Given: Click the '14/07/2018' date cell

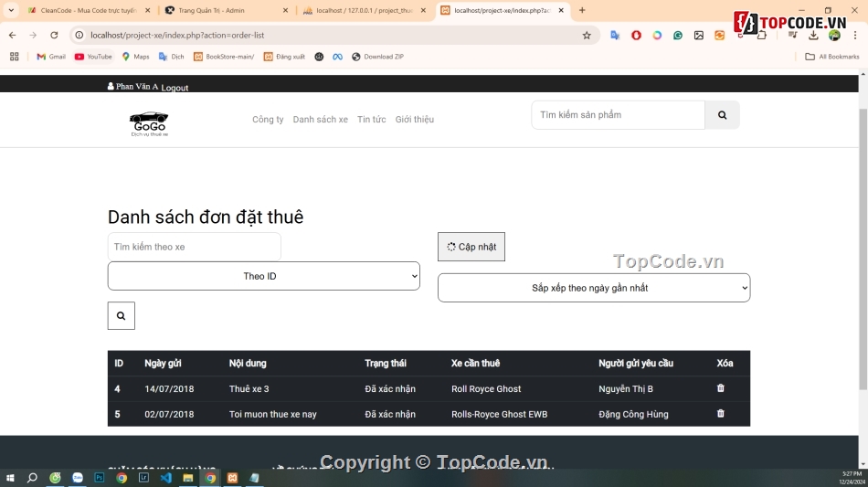Looking at the screenshot, I should [x=169, y=388].
